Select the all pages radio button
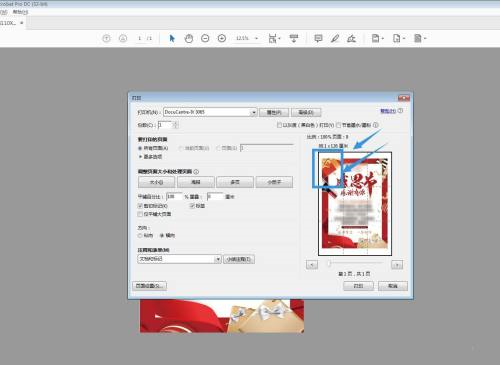This screenshot has width=500, height=365. (x=140, y=148)
